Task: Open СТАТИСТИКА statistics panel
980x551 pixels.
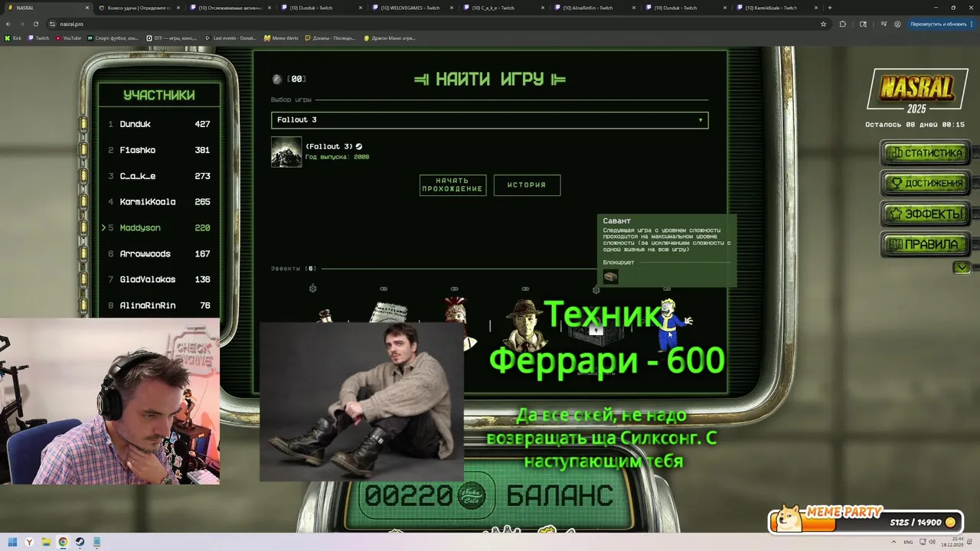Action: pyautogui.click(x=926, y=153)
